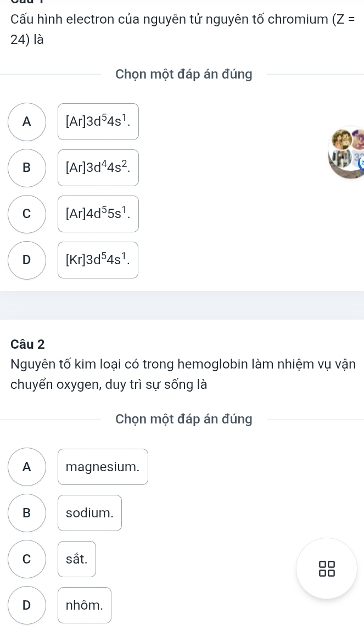
Task: Pick the [Ar]4d⁵5s¹ answer box
Action: point(98,214)
